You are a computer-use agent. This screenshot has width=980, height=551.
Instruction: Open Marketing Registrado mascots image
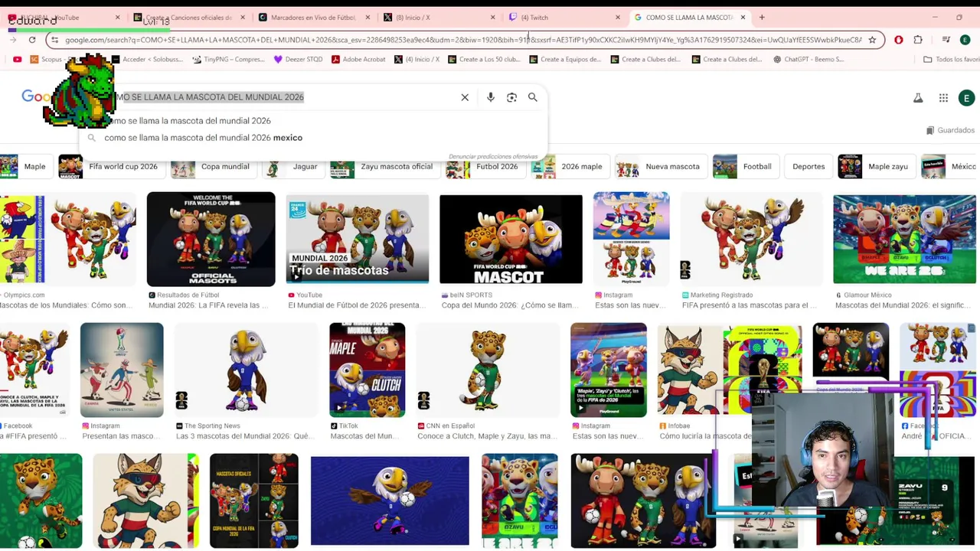[751, 239]
